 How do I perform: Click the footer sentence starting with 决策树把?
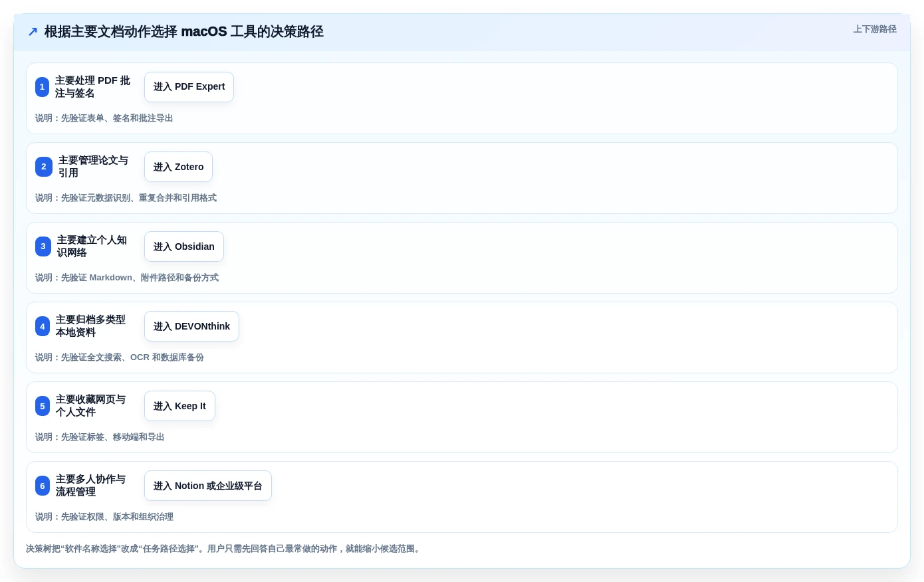pos(225,549)
